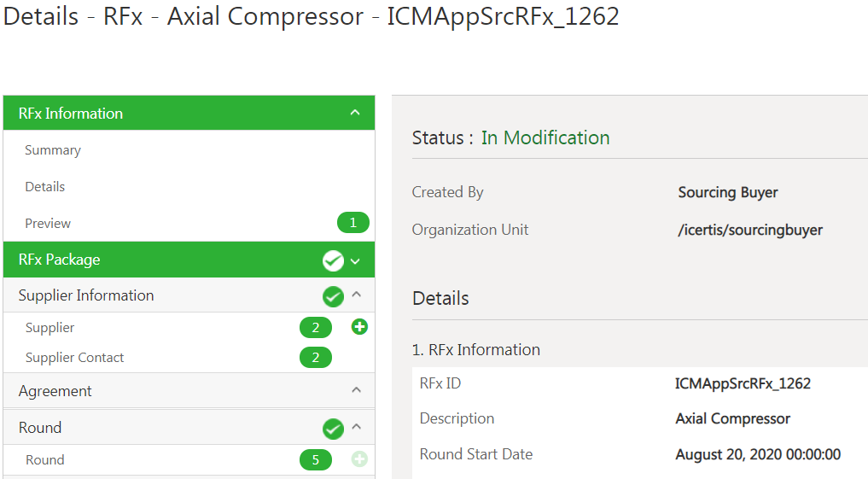Click the add Round plus icon
The height and width of the screenshot is (479, 868).
click(359, 459)
